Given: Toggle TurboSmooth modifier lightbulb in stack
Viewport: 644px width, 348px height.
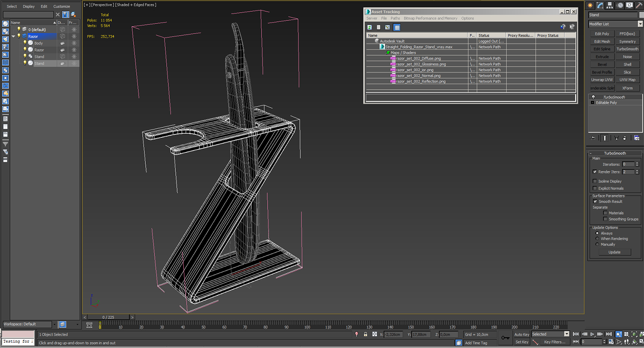Looking at the screenshot, I should [593, 97].
